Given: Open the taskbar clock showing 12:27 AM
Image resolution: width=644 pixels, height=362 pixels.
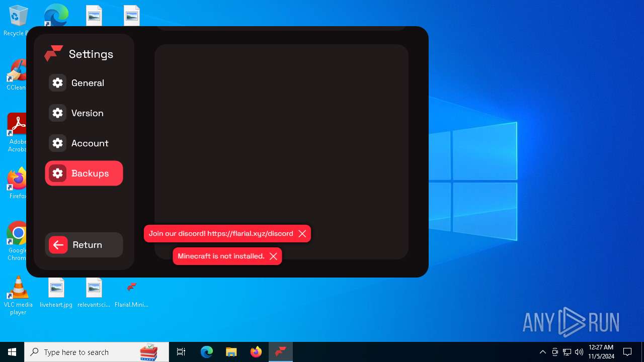Looking at the screenshot, I should point(601,352).
